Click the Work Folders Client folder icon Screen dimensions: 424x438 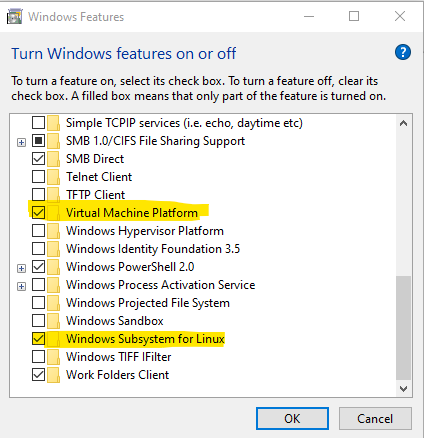point(53,375)
